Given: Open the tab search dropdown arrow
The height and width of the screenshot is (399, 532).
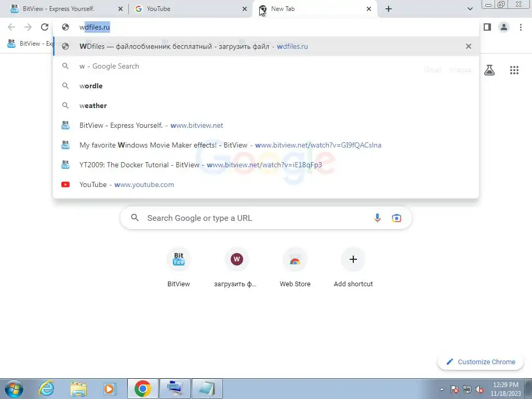Looking at the screenshot, I should pyautogui.click(x=470, y=9).
